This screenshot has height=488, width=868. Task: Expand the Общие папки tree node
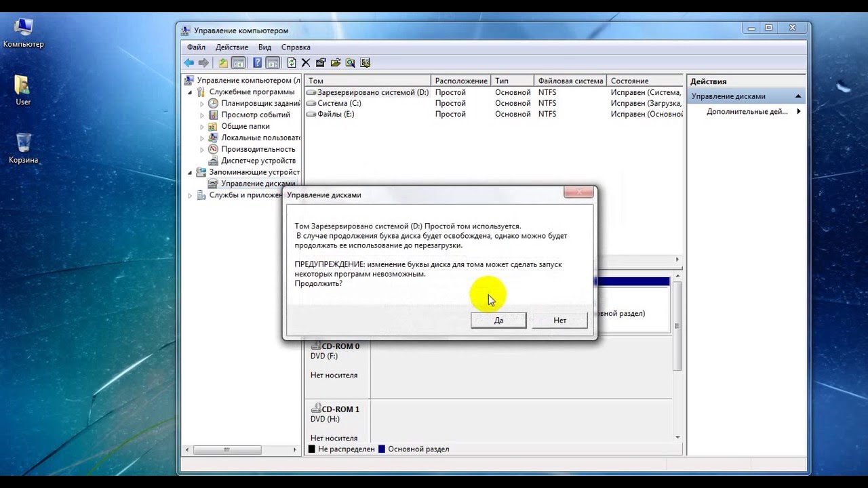pos(202,127)
